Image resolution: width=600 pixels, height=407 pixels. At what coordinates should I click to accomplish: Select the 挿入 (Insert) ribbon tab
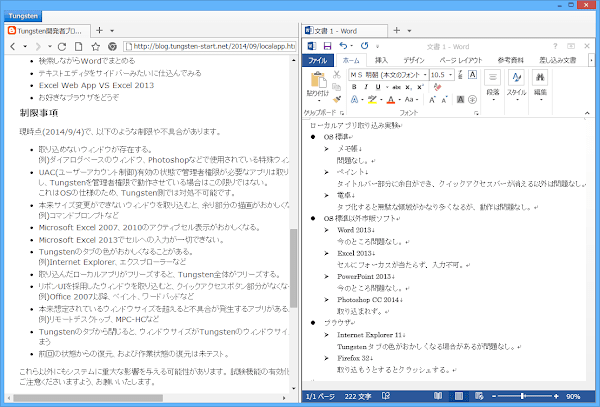pos(381,60)
